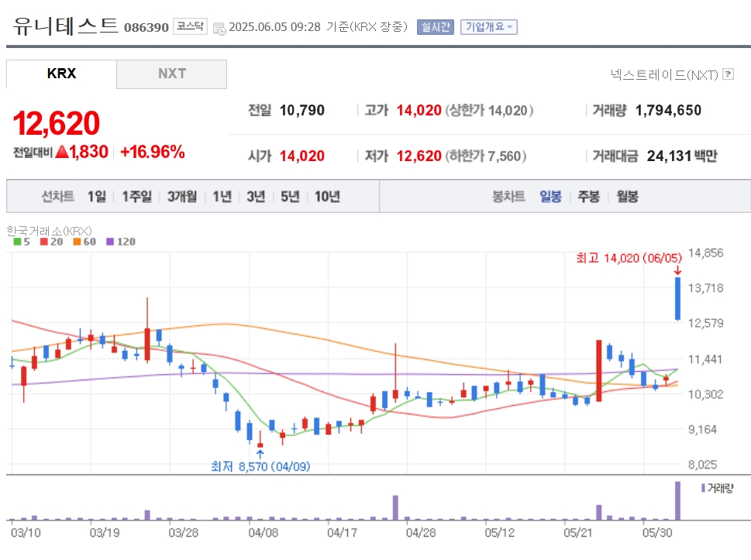Click the red up triangle price change icon
This screenshot has height=560, width=751.
(x=62, y=152)
